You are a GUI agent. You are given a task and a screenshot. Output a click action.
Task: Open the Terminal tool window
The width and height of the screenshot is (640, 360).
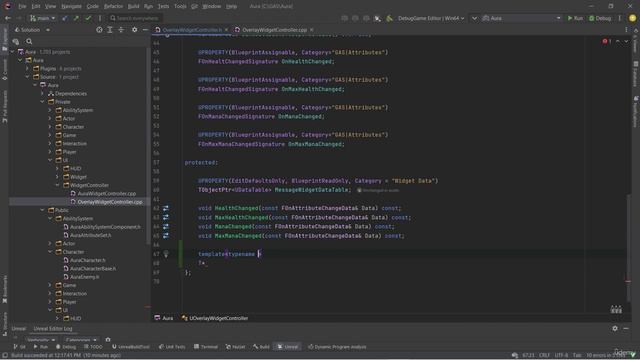[x=206, y=347]
